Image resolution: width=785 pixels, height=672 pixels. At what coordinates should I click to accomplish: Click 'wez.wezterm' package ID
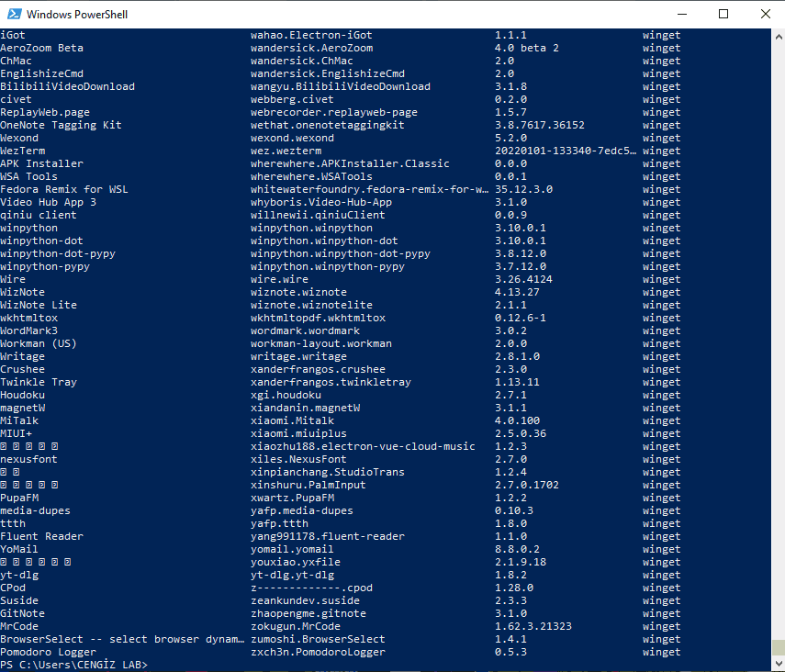(x=286, y=151)
